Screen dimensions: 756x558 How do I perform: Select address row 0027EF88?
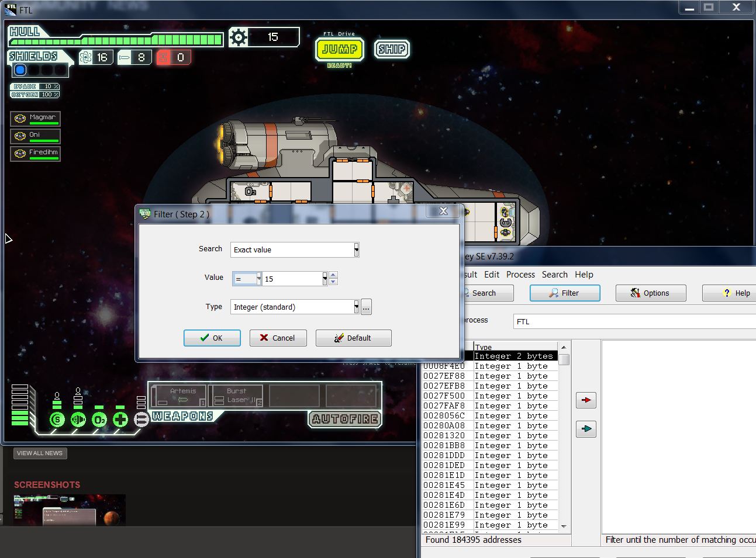point(490,376)
